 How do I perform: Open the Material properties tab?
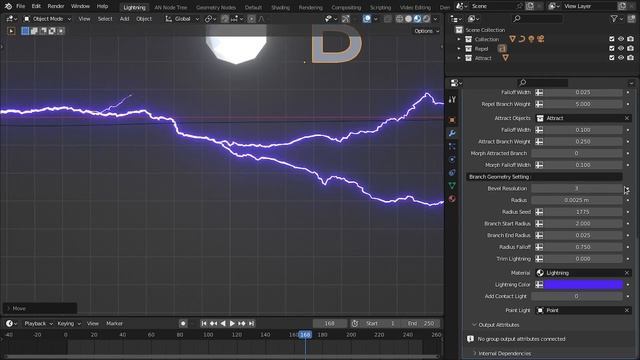[x=452, y=198]
